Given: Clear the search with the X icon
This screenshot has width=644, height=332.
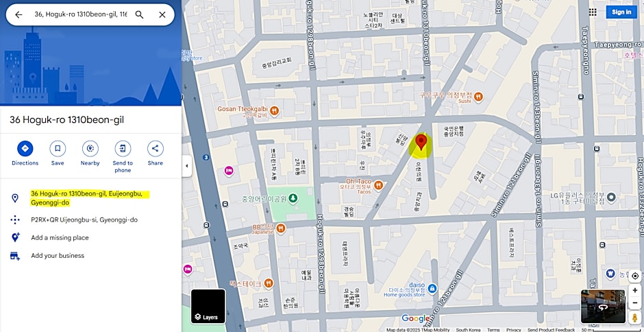Looking at the screenshot, I should pos(162,15).
